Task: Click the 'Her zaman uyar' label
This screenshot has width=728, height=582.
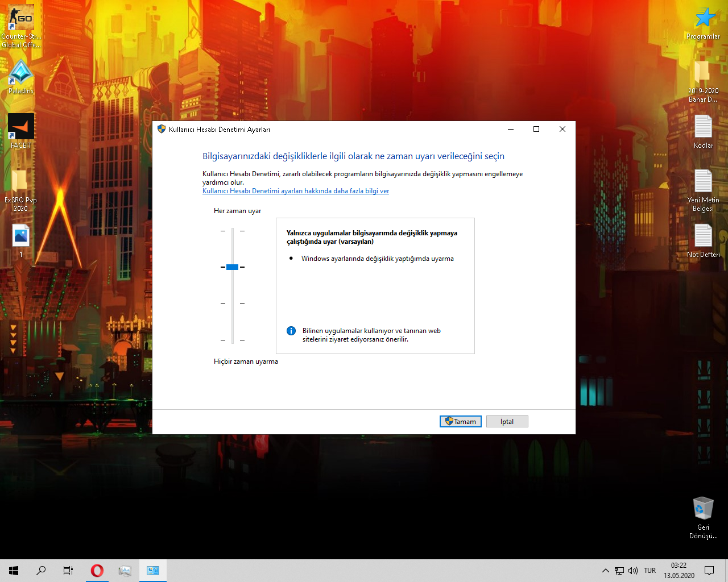Action: (x=238, y=211)
